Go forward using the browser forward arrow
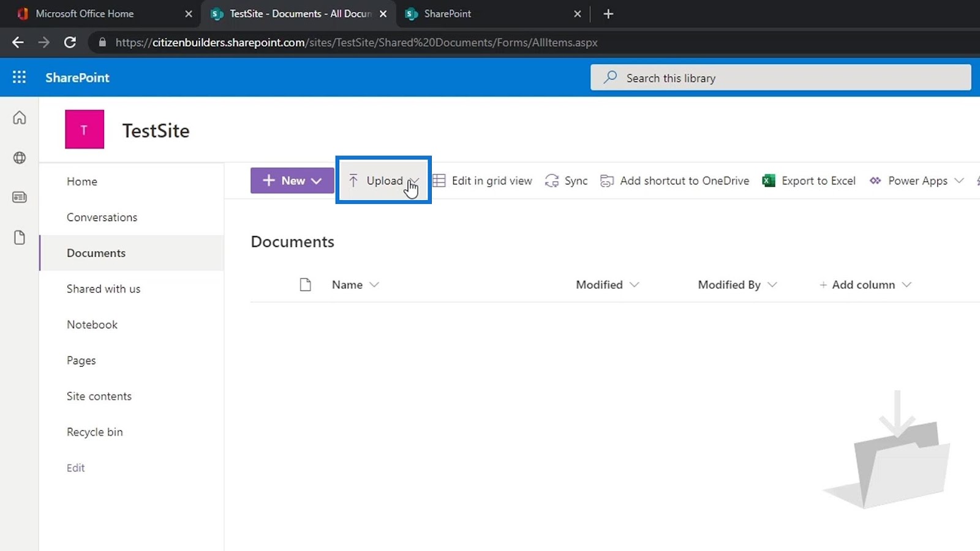Image resolution: width=980 pixels, height=551 pixels. point(43,42)
